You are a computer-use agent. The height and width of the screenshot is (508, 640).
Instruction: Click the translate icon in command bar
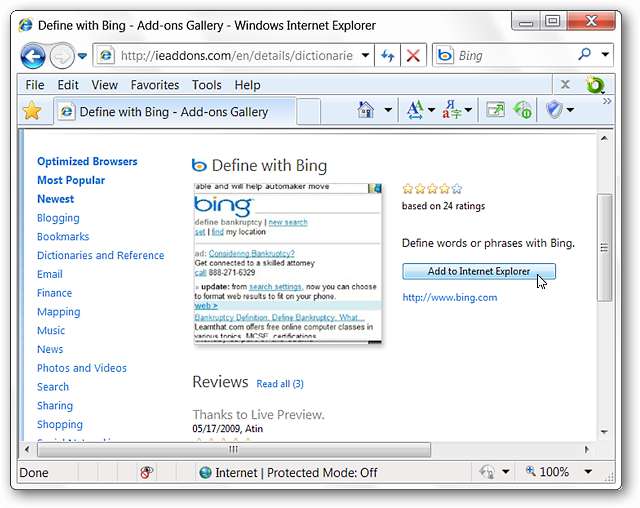pyautogui.click(x=451, y=110)
